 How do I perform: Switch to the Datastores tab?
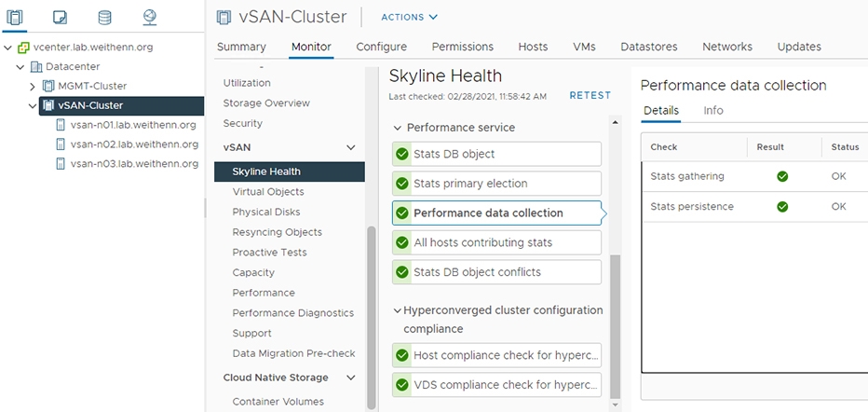click(x=649, y=47)
